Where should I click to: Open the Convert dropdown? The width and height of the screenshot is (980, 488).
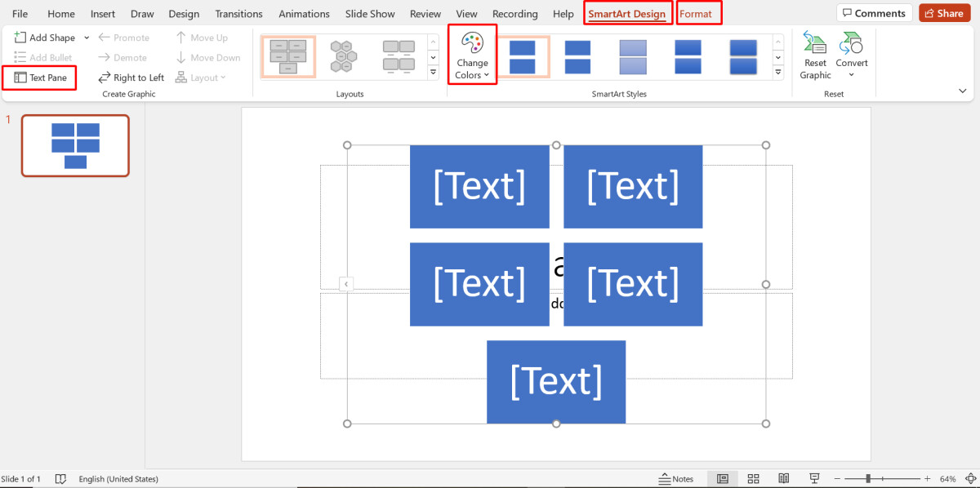pos(852,55)
